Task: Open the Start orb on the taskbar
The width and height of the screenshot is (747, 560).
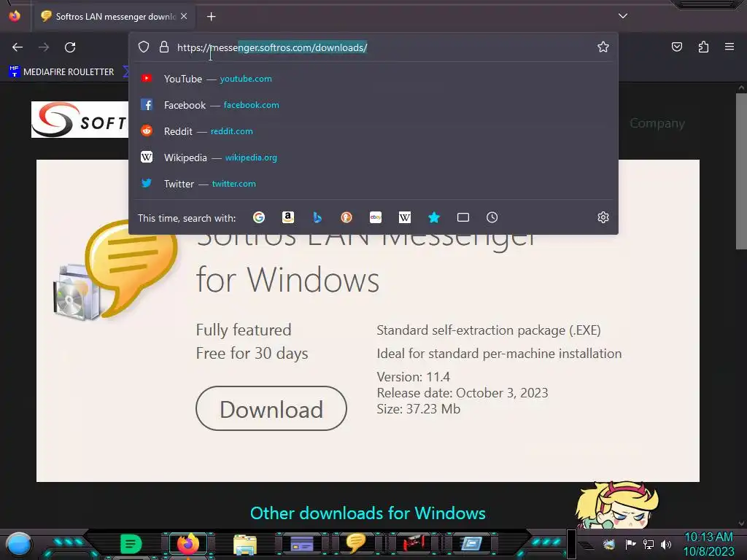Action: pos(19,545)
